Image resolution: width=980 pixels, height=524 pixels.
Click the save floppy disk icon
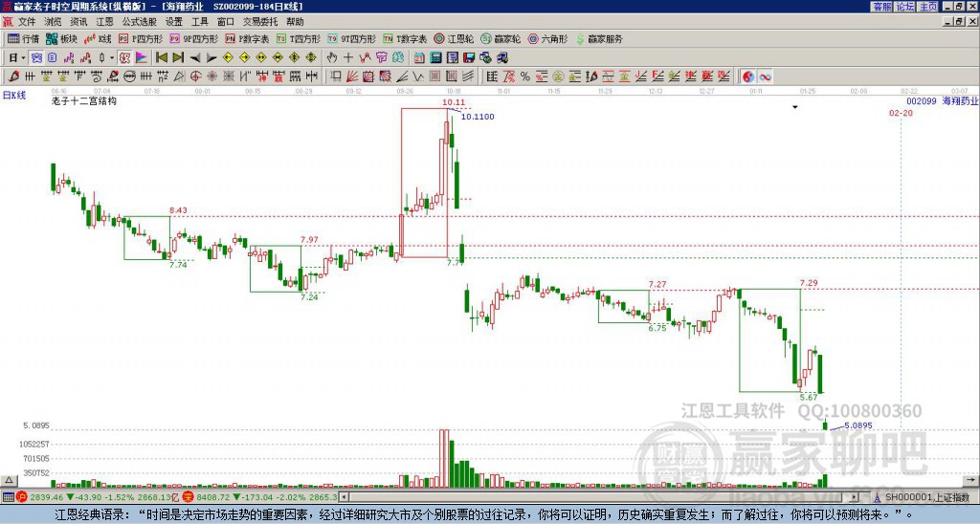(469, 58)
